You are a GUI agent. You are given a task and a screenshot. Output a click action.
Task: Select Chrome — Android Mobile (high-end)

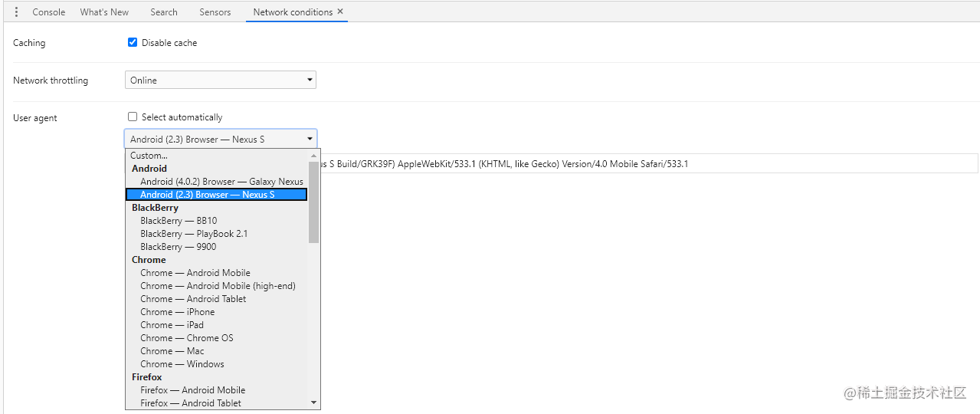(217, 286)
